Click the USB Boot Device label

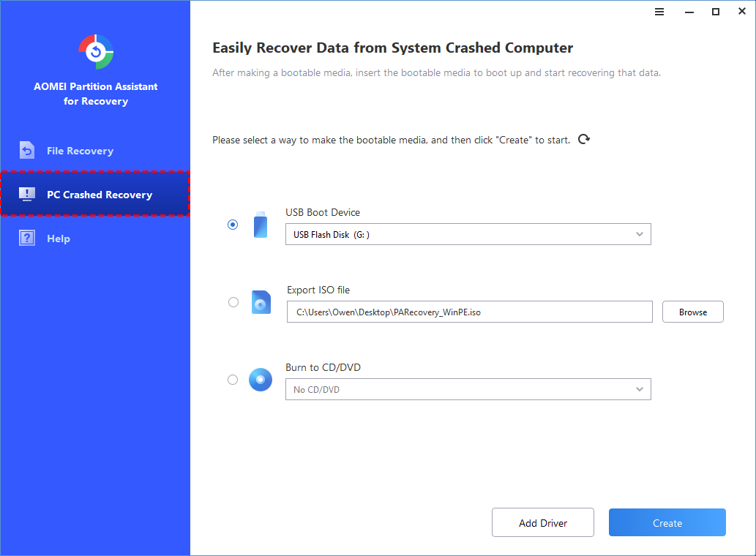click(x=323, y=212)
